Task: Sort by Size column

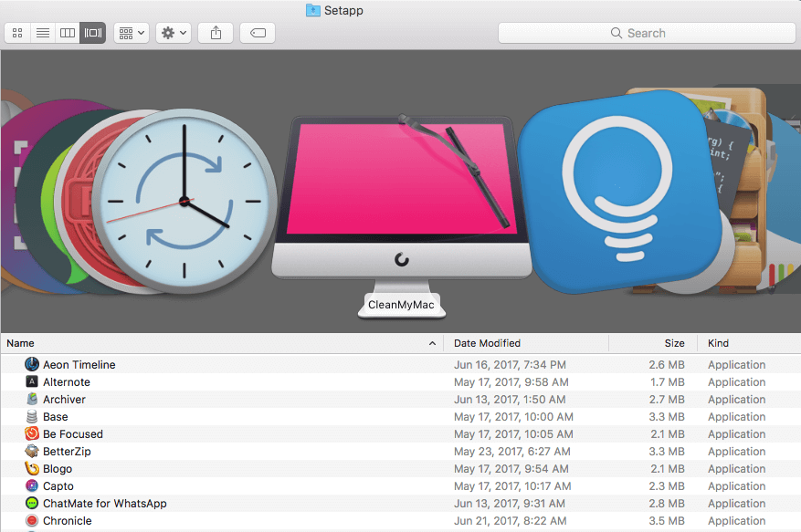Action: (674, 343)
